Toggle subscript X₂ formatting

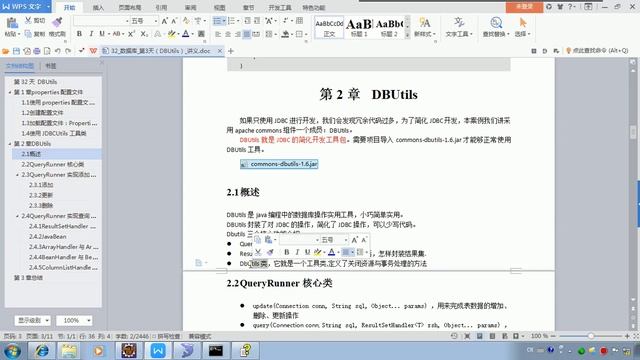tap(144, 34)
